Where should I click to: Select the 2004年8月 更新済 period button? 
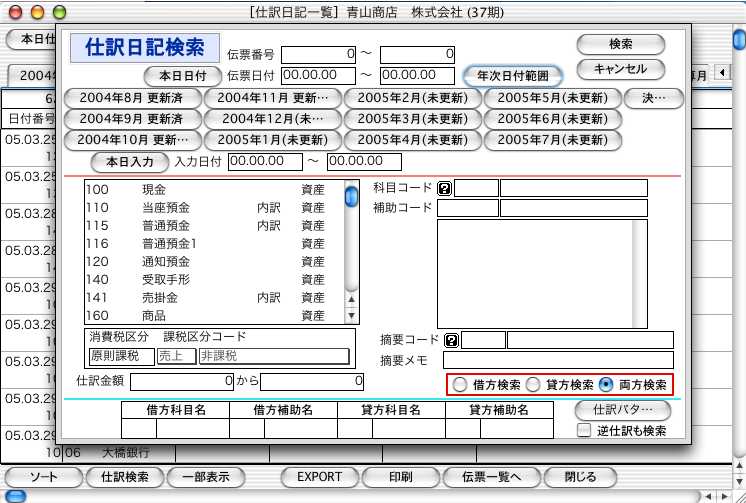[131, 98]
